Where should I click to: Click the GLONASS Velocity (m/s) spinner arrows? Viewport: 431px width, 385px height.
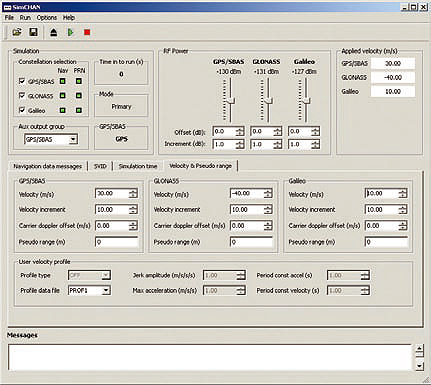click(x=268, y=194)
